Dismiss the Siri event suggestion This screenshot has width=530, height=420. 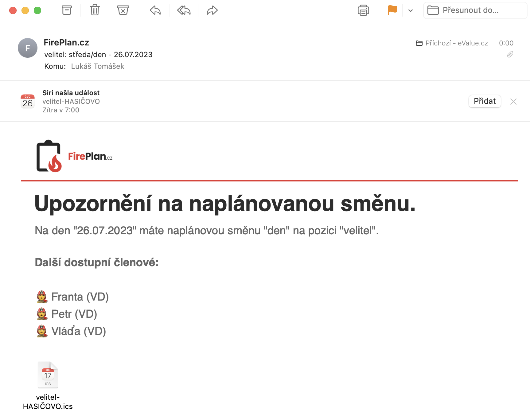[x=513, y=102]
